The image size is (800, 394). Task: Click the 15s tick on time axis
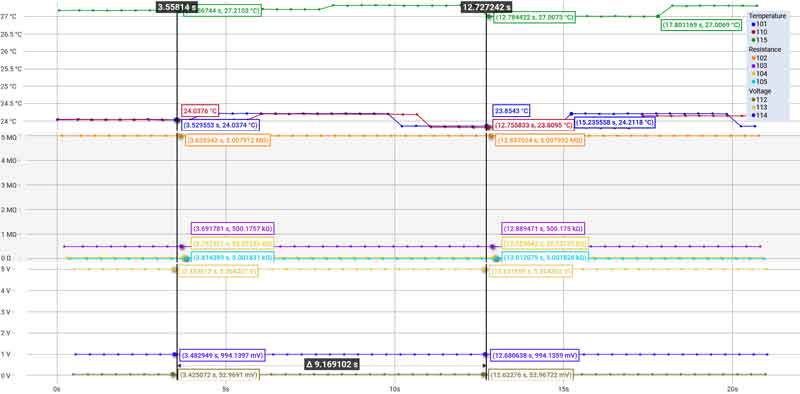563,388
